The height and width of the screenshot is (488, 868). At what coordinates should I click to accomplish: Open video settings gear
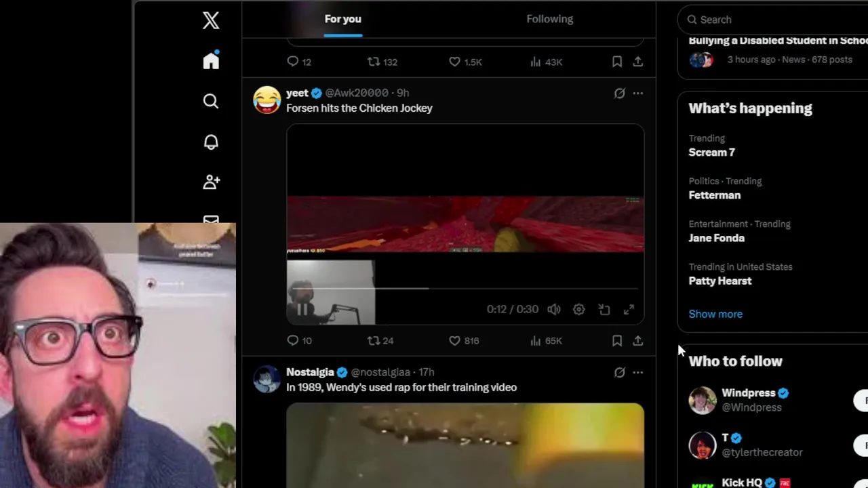[578, 310]
